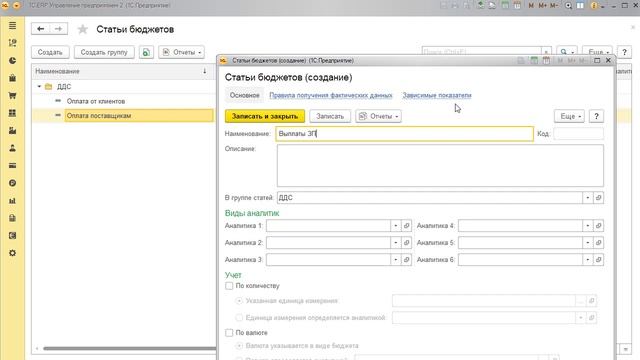Screen dimensions: 640x360
Task: Expand the В группе статей dropdown
Action: point(587,198)
